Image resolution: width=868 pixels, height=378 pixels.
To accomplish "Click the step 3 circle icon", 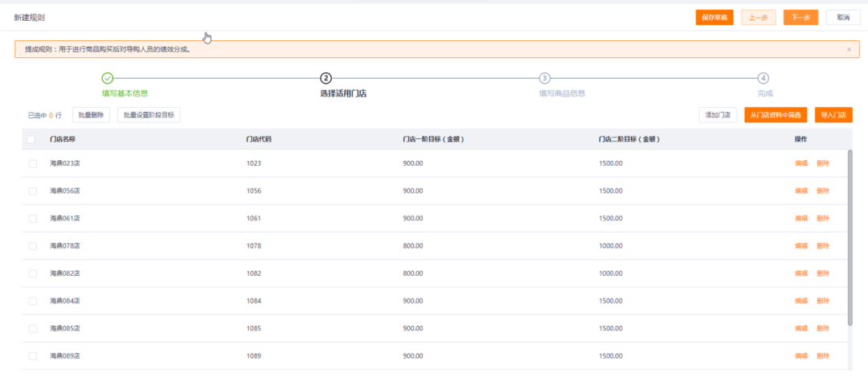I will (544, 78).
